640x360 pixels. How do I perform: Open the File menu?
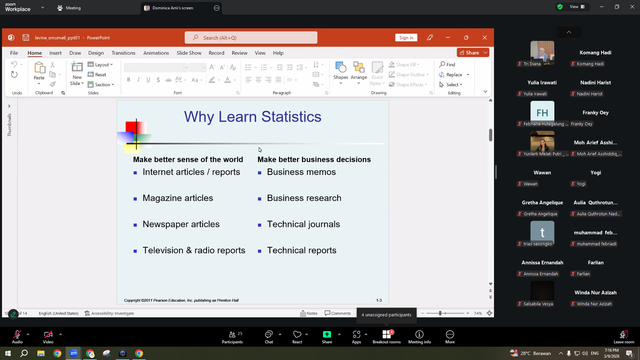[14, 53]
